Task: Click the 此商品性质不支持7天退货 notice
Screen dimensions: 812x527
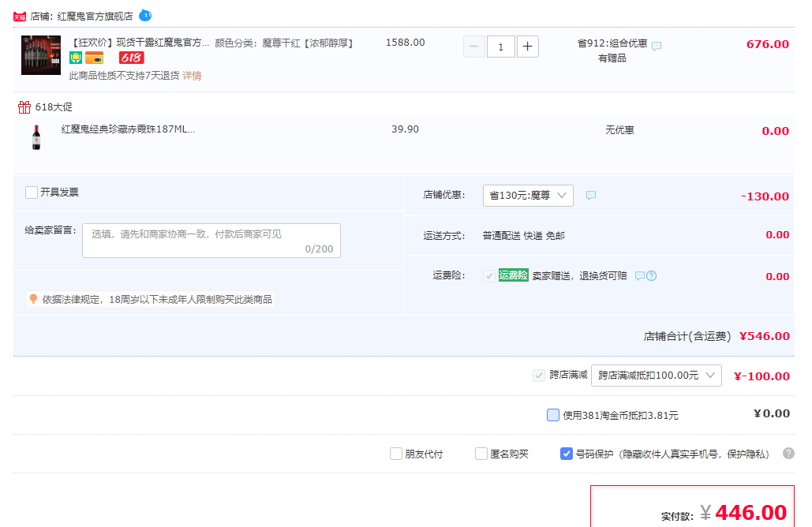Action: point(125,76)
